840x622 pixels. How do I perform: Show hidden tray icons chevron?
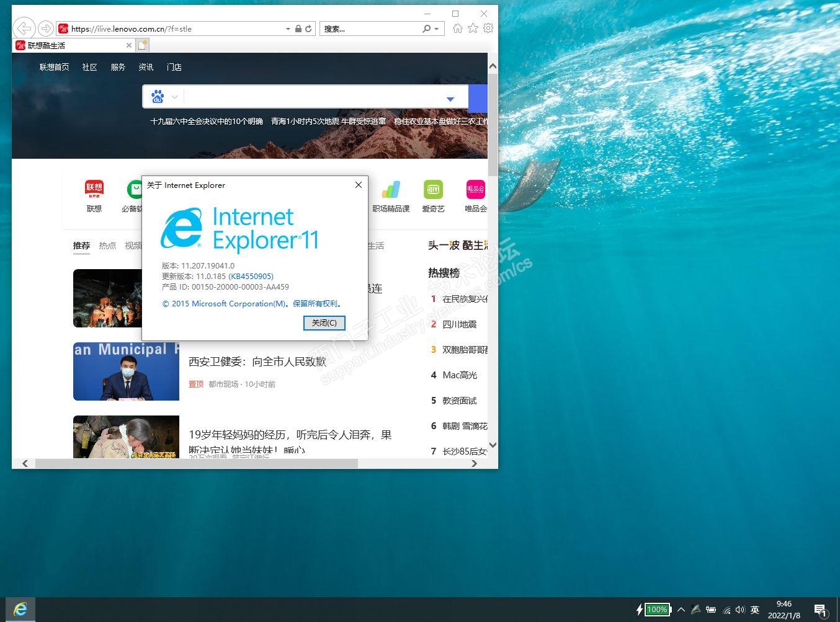681,610
